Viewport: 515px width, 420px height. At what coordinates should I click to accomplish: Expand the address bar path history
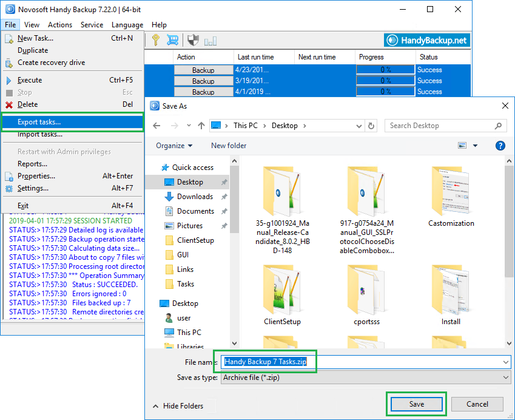coord(359,126)
